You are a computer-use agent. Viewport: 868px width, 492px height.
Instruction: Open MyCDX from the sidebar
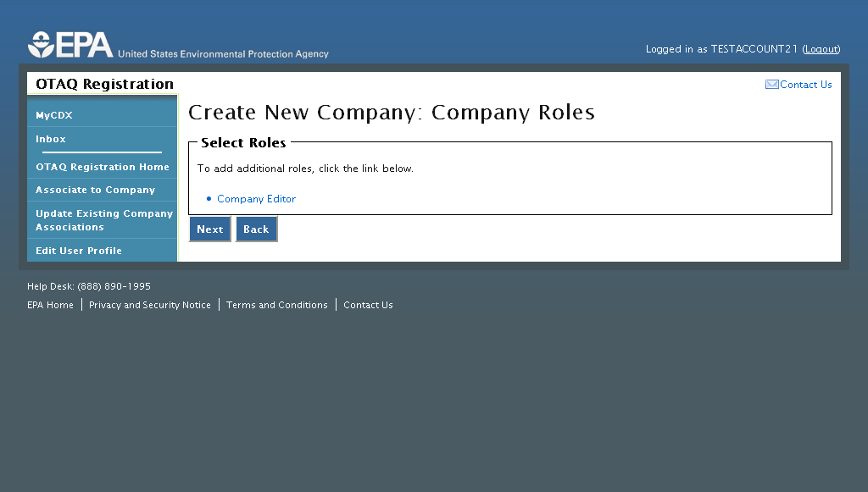pyautogui.click(x=54, y=115)
